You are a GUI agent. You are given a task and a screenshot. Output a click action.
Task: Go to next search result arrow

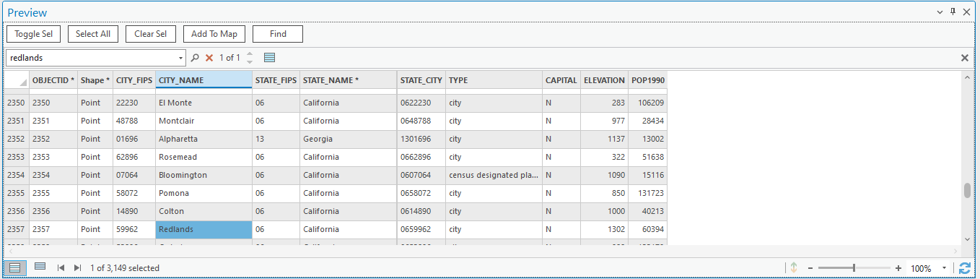pos(250,61)
